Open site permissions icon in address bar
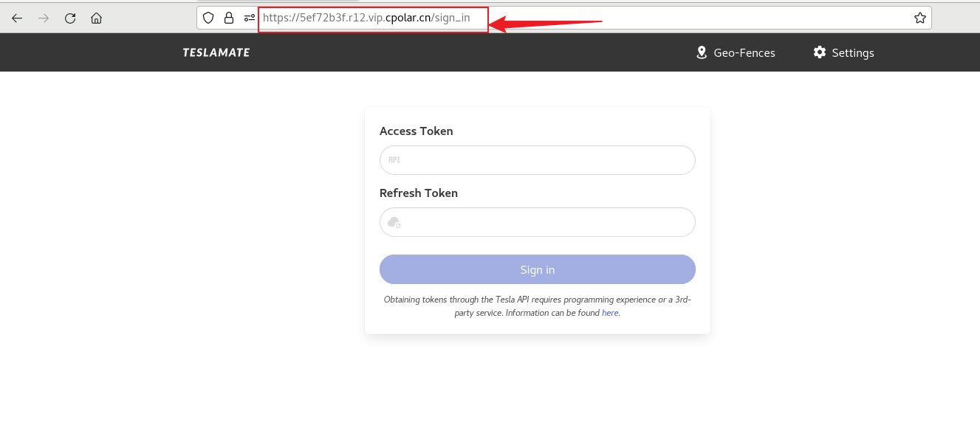This screenshot has width=980, height=425. tap(250, 18)
